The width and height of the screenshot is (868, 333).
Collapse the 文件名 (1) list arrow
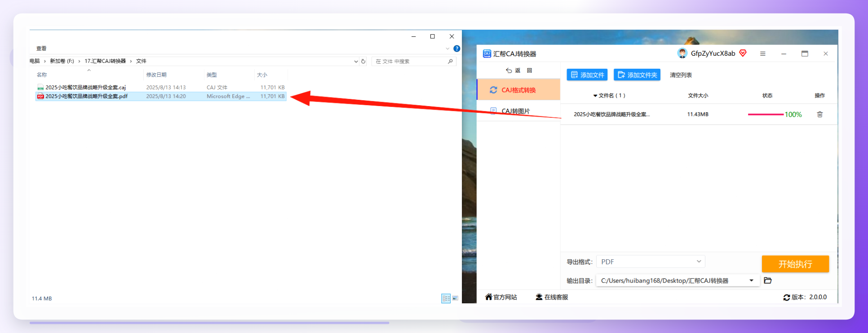(x=595, y=96)
